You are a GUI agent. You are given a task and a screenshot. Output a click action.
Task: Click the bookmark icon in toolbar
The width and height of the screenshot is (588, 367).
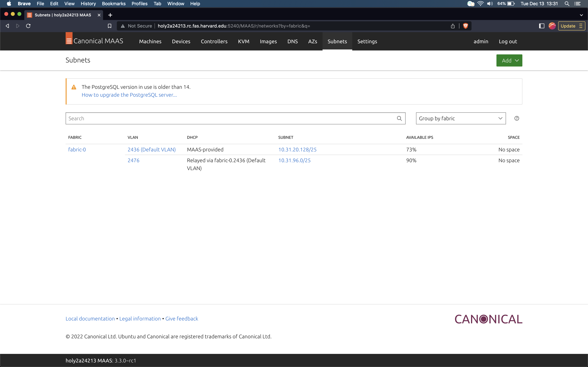point(110,26)
